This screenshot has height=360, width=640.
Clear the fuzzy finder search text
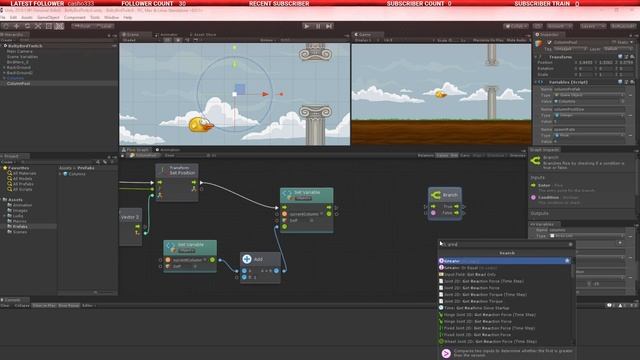tap(571, 244)
